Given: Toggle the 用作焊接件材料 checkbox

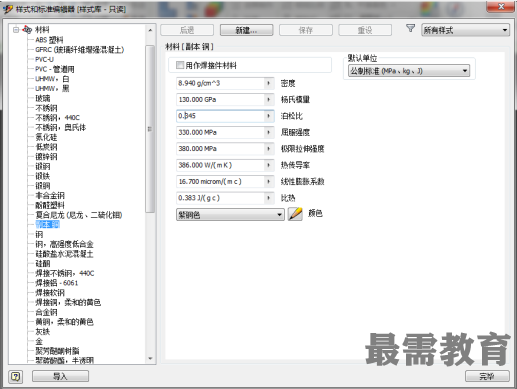Looking at the screenshot, I should click(x=180, y=65).
